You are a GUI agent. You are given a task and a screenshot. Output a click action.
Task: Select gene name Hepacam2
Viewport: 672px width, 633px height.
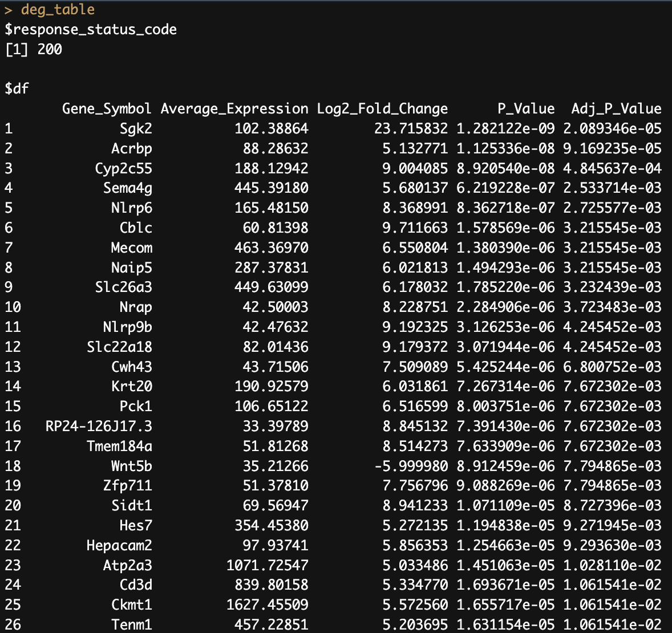click(x=120, y=545)
